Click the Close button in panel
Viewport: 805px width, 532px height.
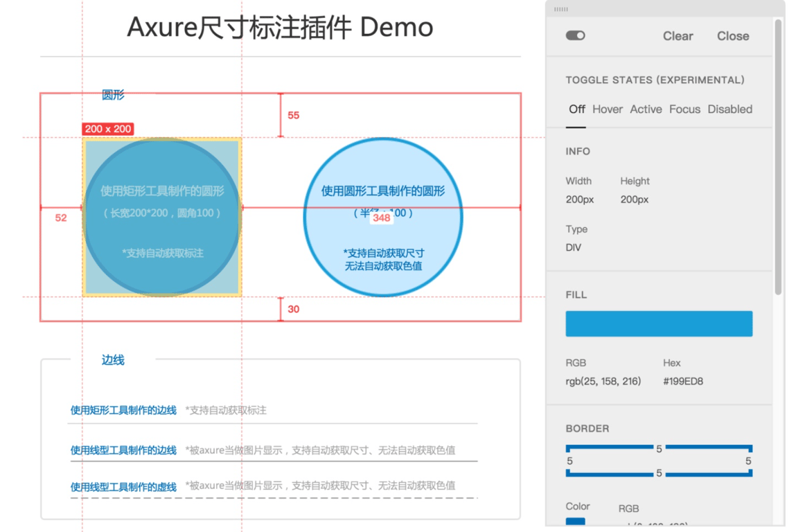[733, 36]
